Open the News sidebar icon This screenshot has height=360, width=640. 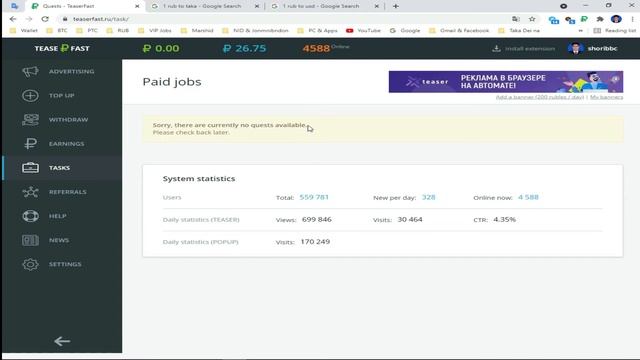[30, 240]
